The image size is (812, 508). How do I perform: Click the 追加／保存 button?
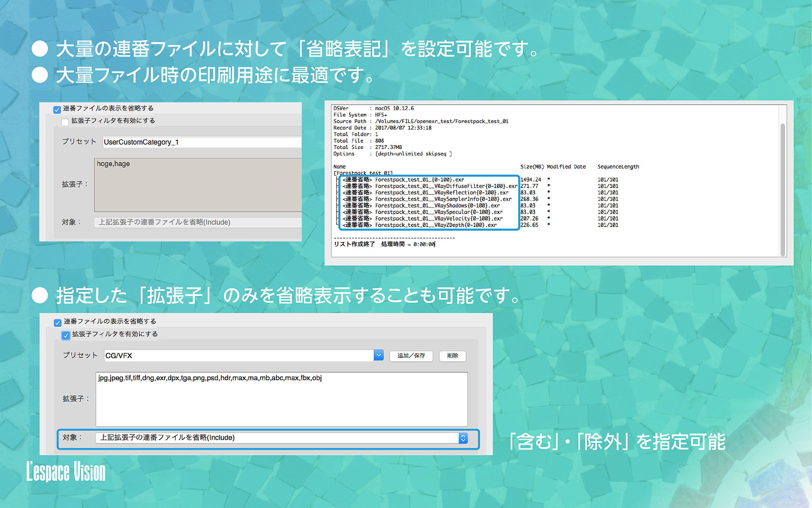411,356
